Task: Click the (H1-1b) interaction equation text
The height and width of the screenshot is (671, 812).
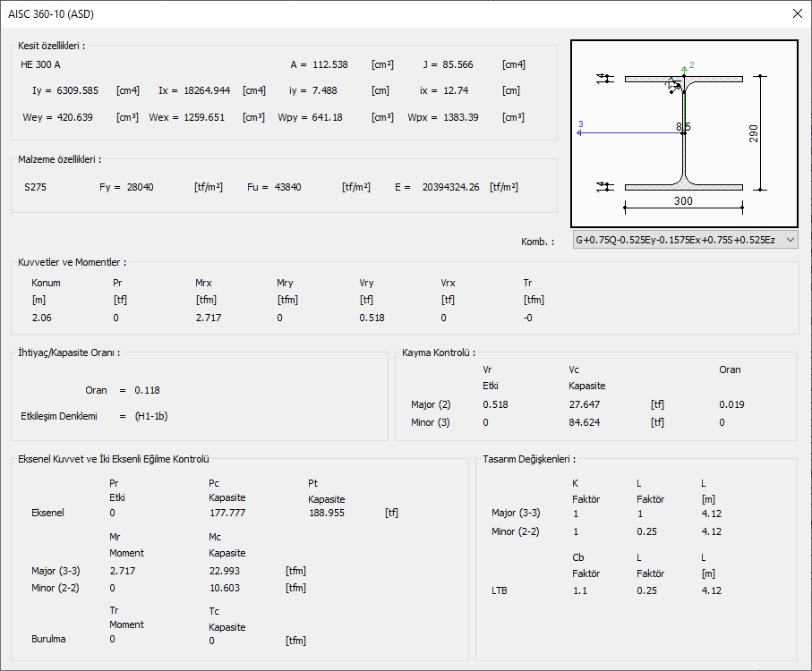Action: tap(150, 416)
